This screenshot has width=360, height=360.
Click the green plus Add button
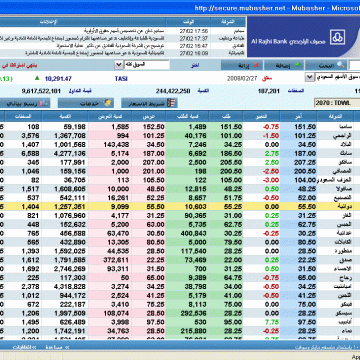[284, 65]
